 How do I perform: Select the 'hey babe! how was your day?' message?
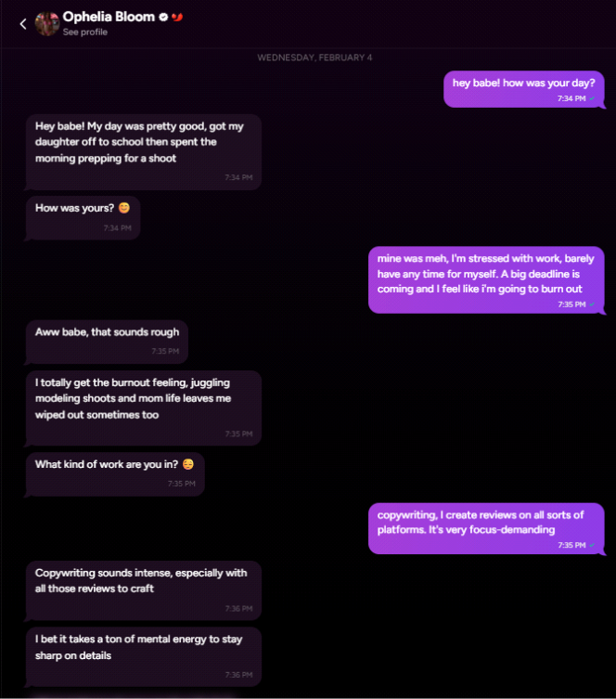(x=523, y=88)
